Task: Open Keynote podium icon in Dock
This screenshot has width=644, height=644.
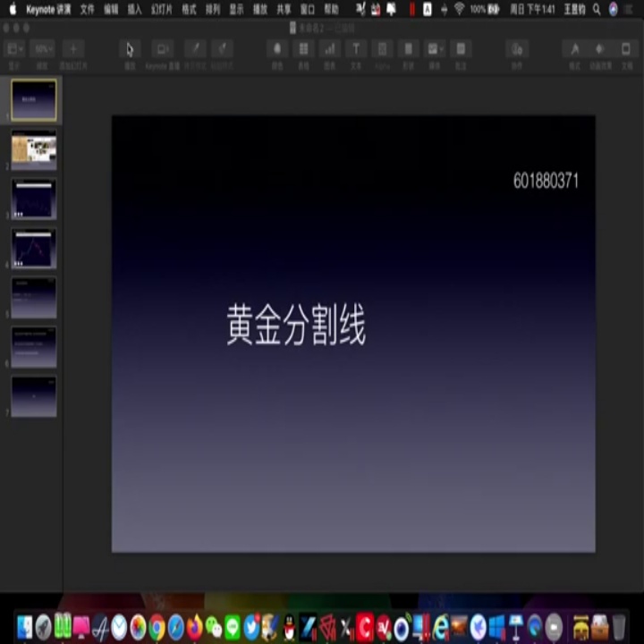Action: point(516,627)
